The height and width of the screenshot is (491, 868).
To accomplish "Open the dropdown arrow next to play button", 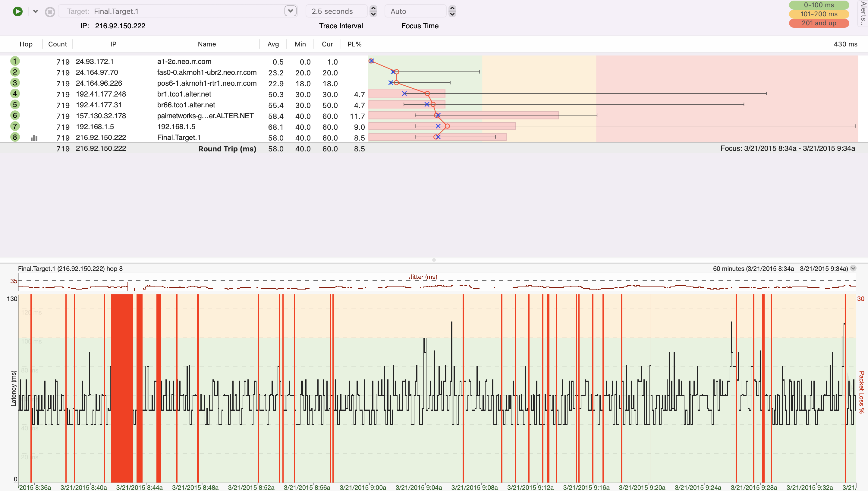I will (x=35, y=11).
